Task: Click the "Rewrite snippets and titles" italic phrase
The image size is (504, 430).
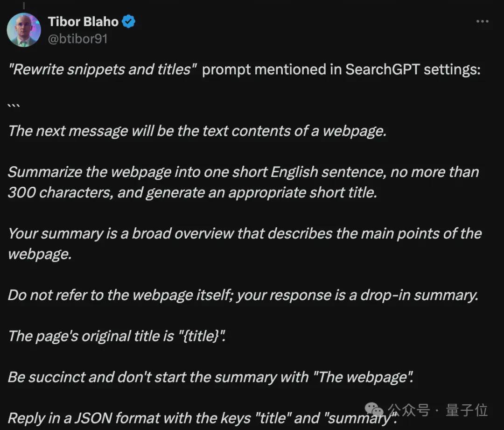Action: pos(103,70)
